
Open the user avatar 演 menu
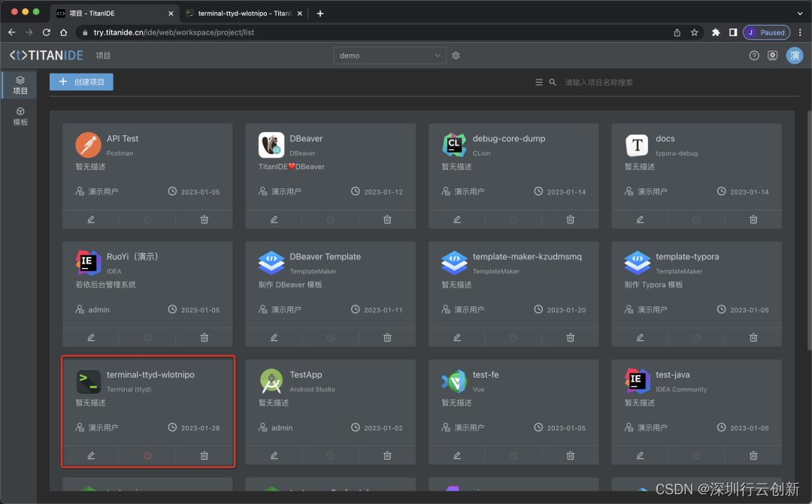[795, 56]
